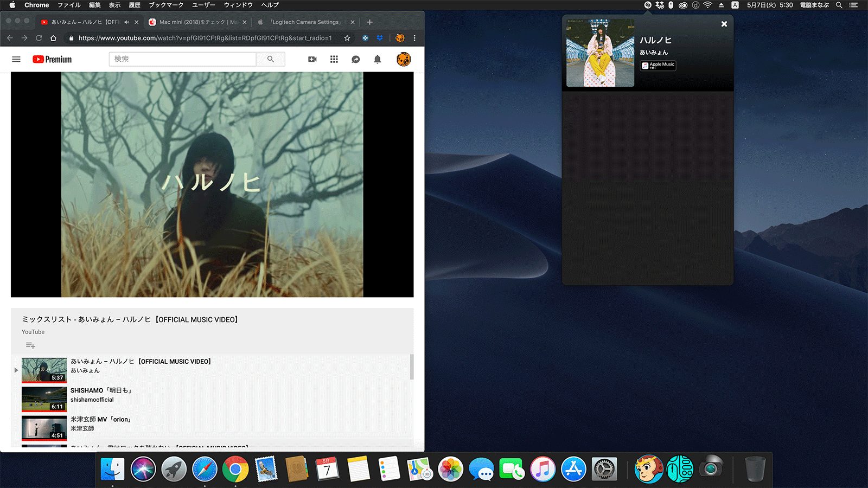Click the song title ハルノヒ in Shazam popup
This screenshot has height=488, width=868.
pos(655,40)
